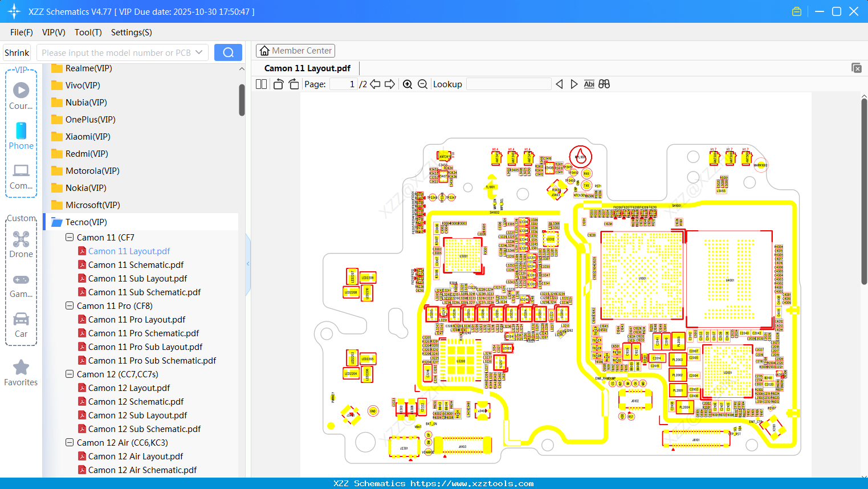Click the pop-out window icon beside the tab bar

856,68
